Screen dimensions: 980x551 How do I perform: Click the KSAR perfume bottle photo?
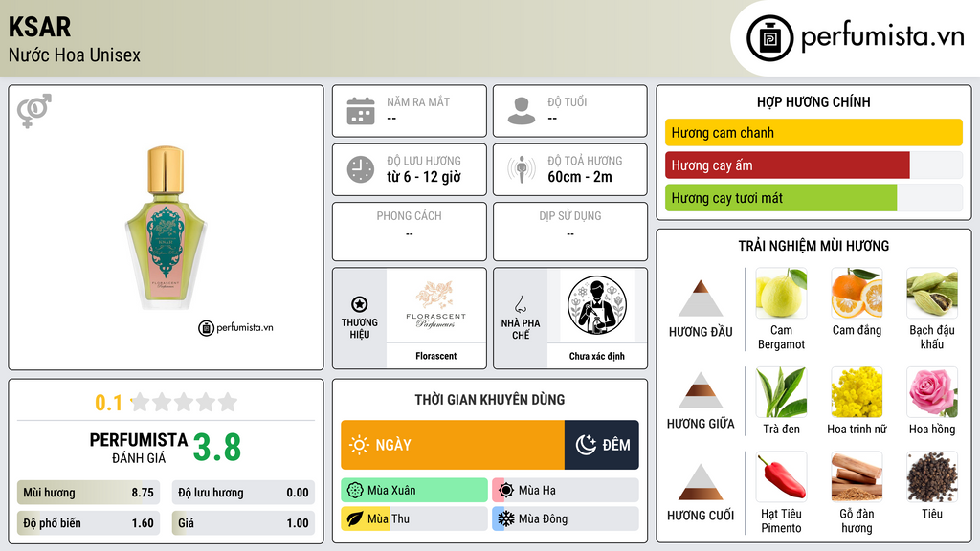coord(166,228)
